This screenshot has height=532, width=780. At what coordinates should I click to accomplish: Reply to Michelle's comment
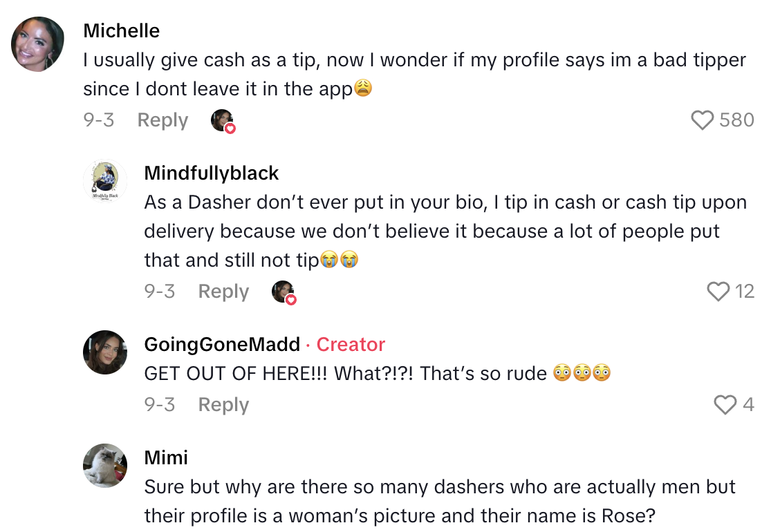[x=162, y=120]
